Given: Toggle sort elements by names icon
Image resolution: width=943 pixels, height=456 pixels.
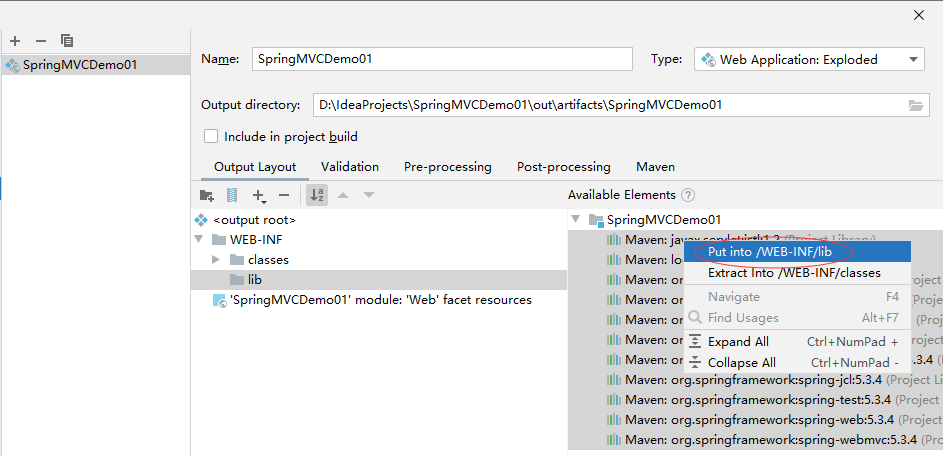Looking at the screenshot, I should point(316,196).
